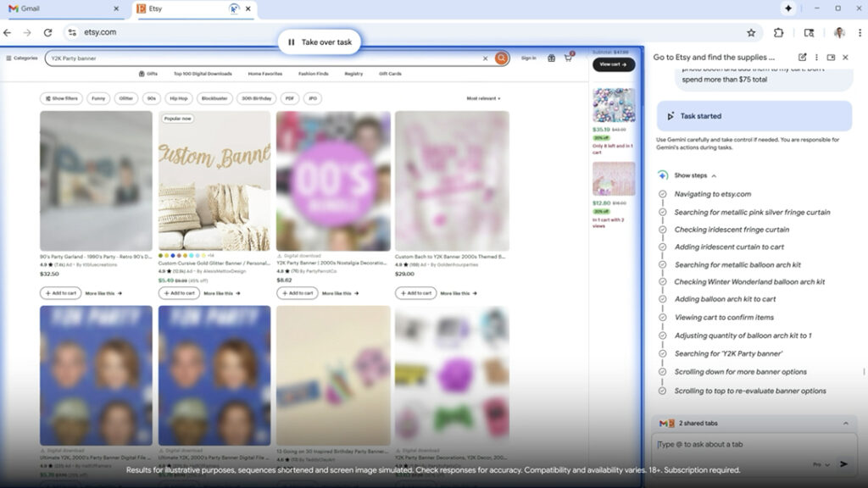Viewport: 868px width, 488px height.
Task: Enable the 30th Birthday filter chip
Action: (256, 98)
